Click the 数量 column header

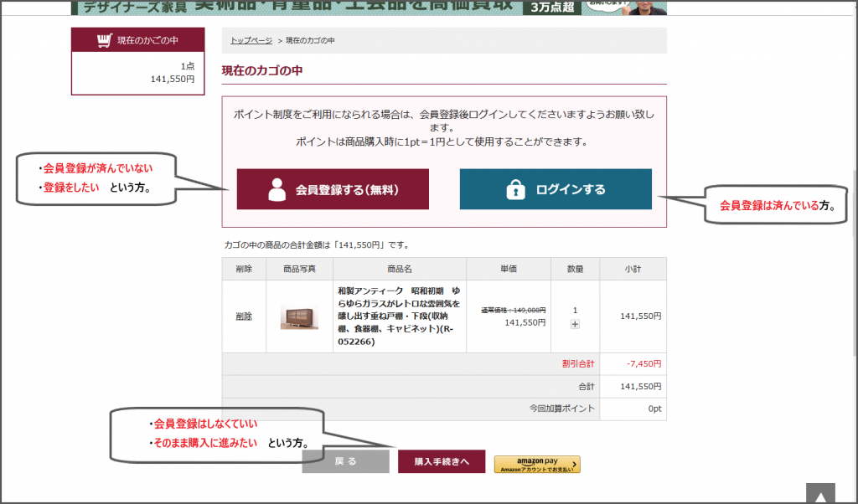pos(575,269)
